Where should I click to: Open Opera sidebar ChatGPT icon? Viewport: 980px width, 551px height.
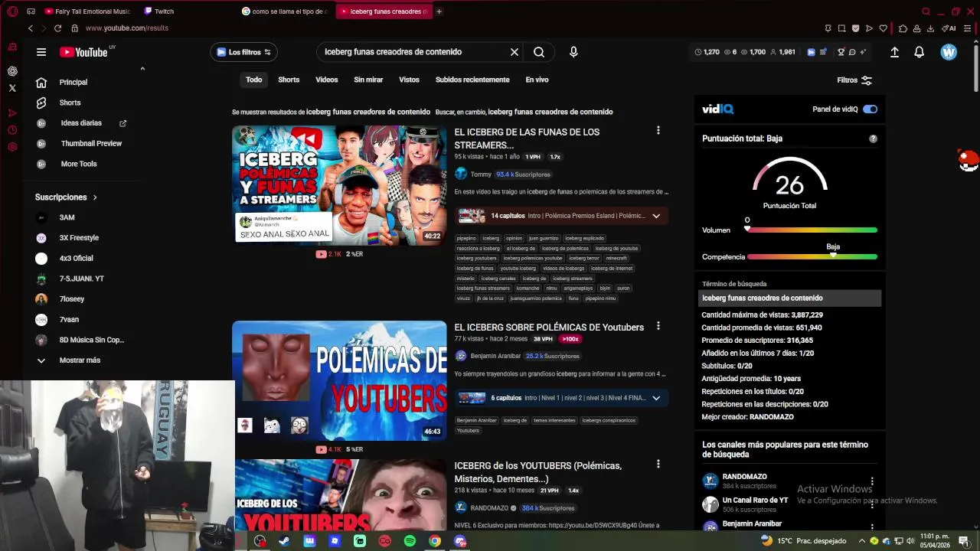point(12,71)
